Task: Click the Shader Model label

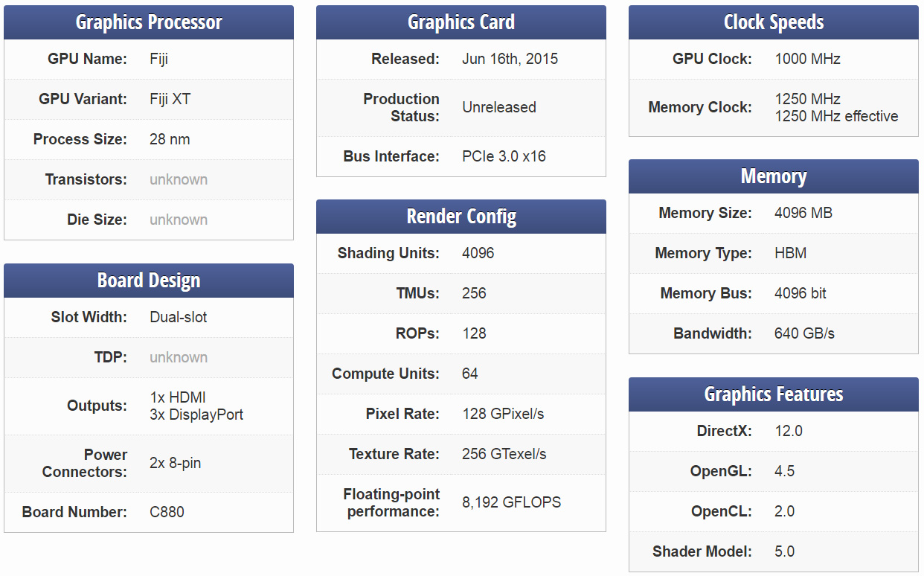Action: pos(702,551)
